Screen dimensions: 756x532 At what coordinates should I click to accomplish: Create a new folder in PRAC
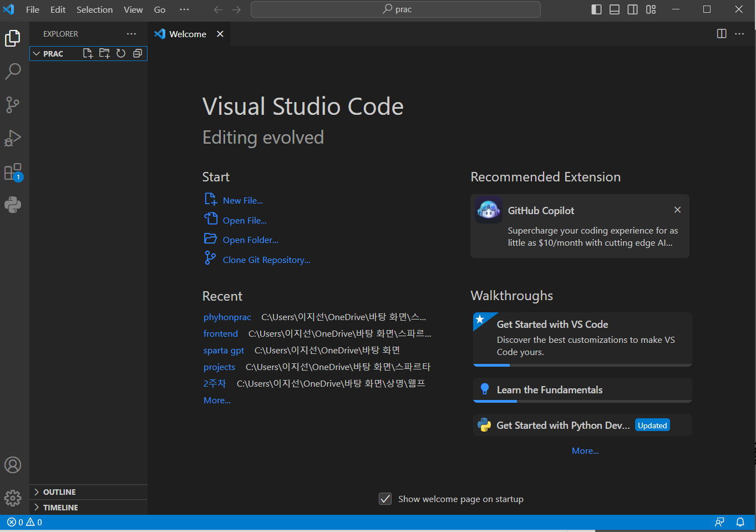104,53
